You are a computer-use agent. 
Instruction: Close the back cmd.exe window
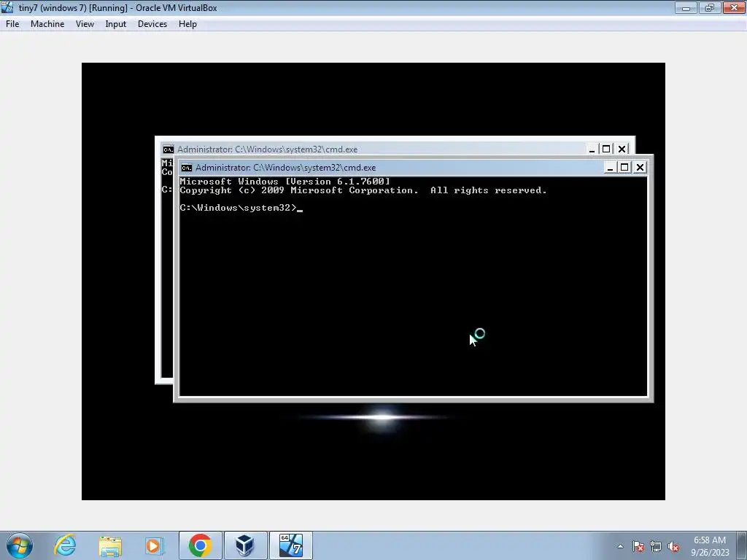tap(622, 149)
